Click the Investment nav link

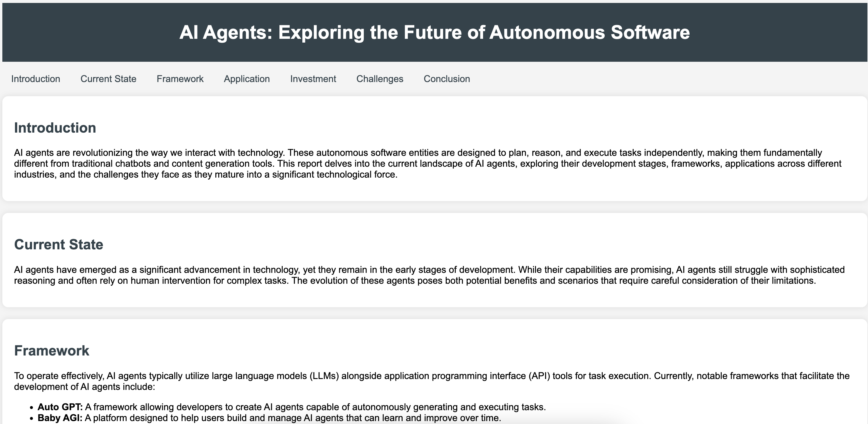313,79
